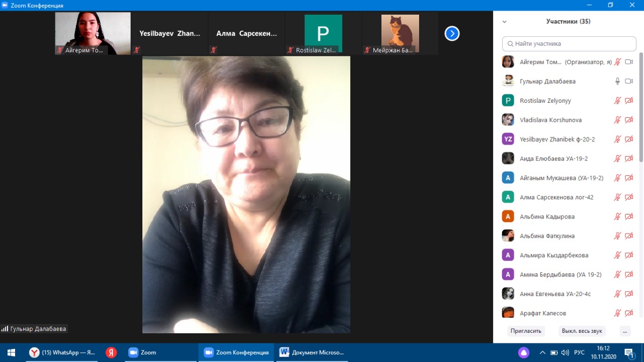Click camera icon for Гульнар Далабаева
Screen dimensions: 644x362
(x=628, y=81)
